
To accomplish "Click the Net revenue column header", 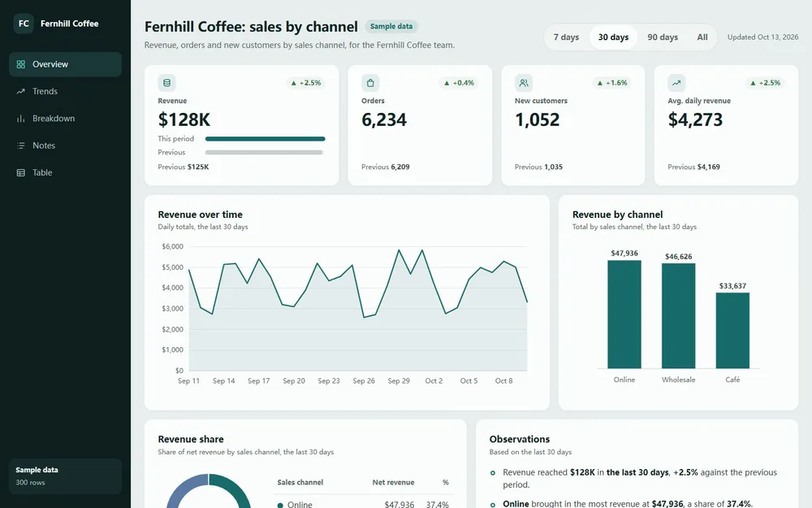I will tap(393, 483).
